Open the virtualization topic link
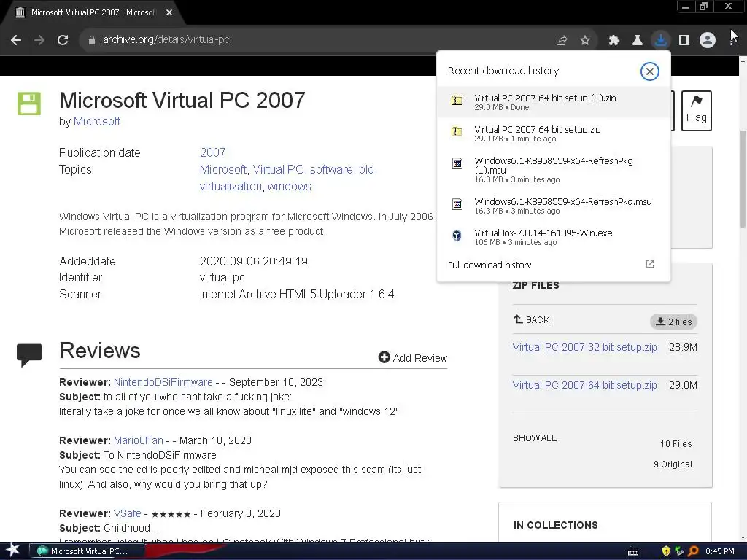This screenshot has width=747, height=560. tap(231, 186)
